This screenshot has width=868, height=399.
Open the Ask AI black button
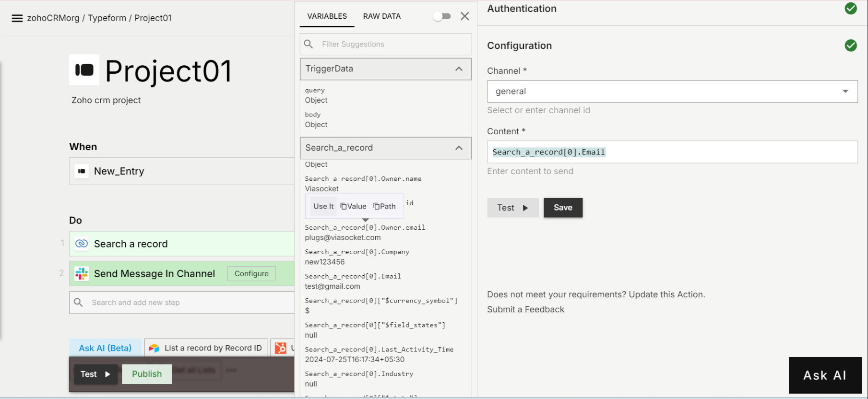tap(825, 376)
